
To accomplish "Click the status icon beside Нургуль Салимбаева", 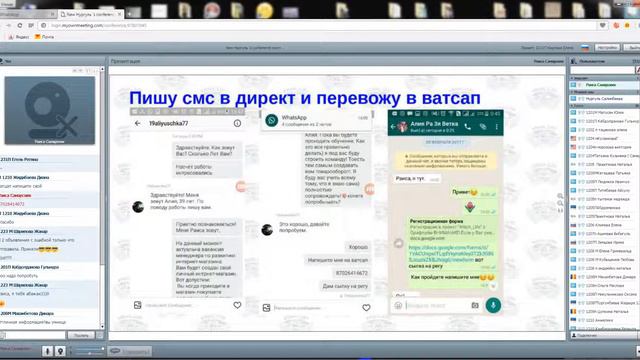I will coord(573,99).
